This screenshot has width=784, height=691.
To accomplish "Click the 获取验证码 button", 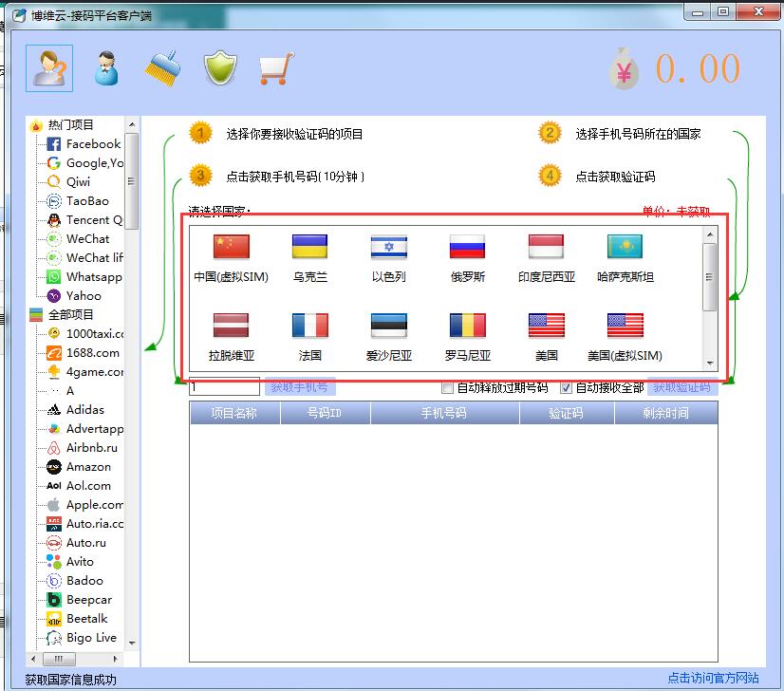I will pos(682,386).
